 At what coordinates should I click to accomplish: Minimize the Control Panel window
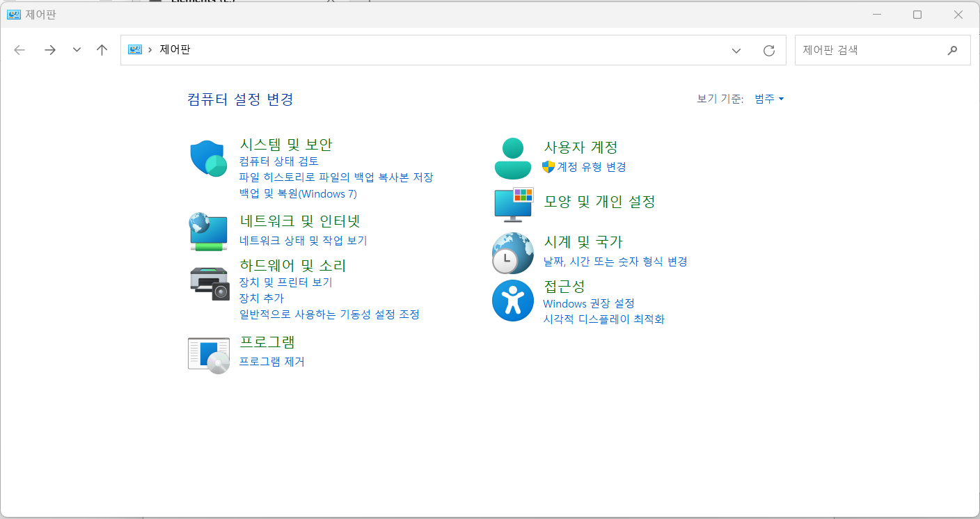[x=876, y=14]
